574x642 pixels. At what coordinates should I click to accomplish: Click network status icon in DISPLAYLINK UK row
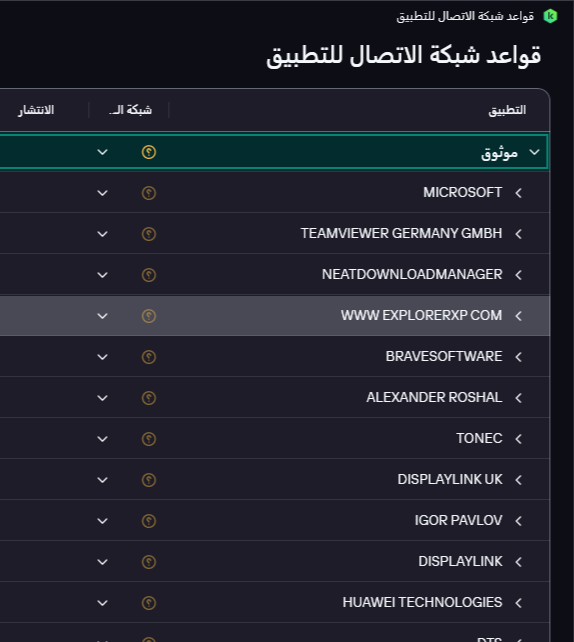pos(149,479)
